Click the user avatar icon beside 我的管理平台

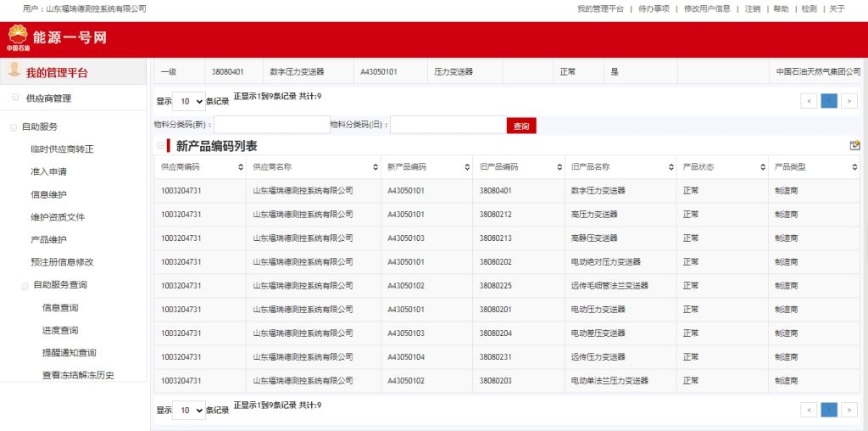coord(14,71)
